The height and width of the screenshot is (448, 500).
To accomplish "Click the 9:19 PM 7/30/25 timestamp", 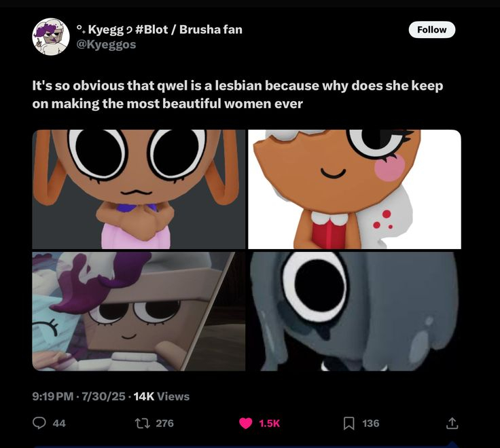I will (79, 396).
